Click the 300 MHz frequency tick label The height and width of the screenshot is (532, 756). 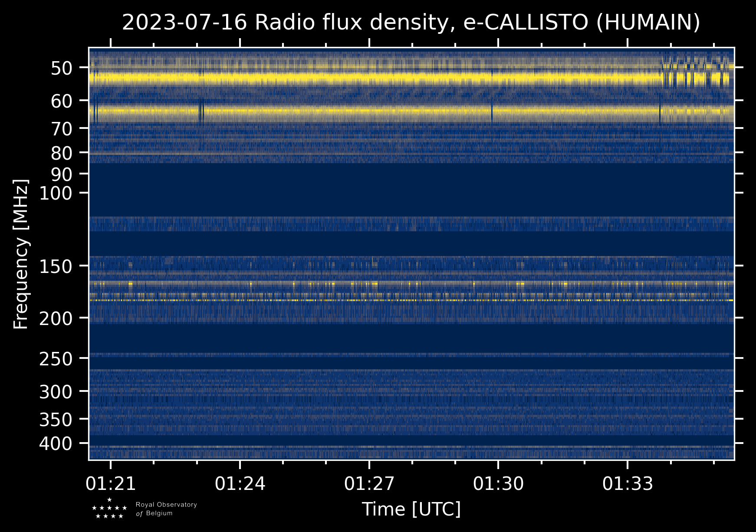pos(56,392)
